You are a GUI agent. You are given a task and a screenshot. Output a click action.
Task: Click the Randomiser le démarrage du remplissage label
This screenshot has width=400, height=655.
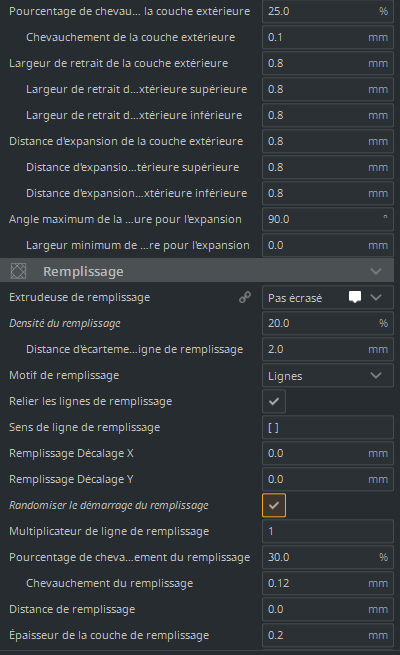click(109, 505)
